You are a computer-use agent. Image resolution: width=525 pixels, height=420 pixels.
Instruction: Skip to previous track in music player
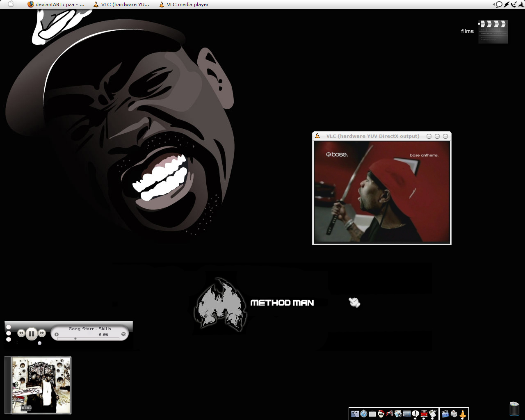[21, 333]
